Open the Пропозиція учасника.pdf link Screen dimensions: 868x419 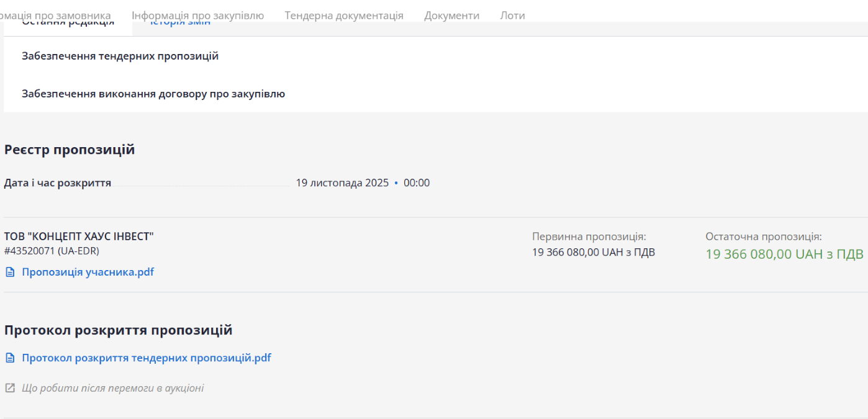point(88,272)
